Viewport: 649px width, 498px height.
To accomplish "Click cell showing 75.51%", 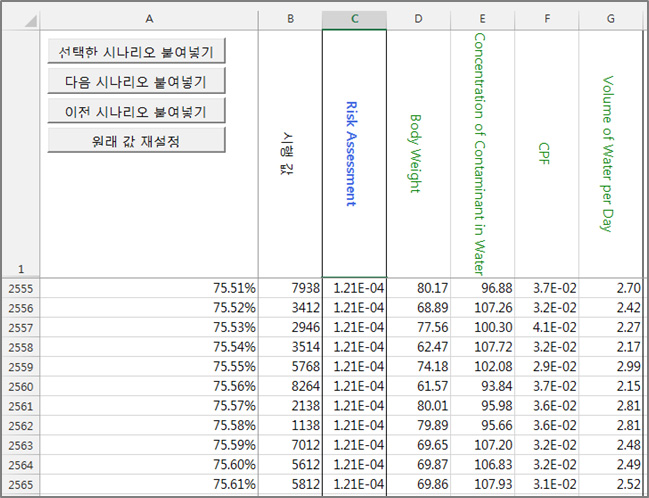I will [x=149, y=288].
